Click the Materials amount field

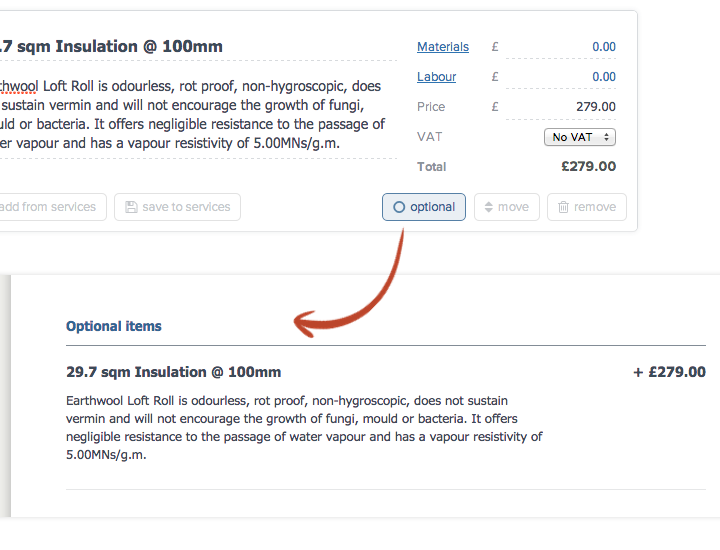(x=564, y=47)
